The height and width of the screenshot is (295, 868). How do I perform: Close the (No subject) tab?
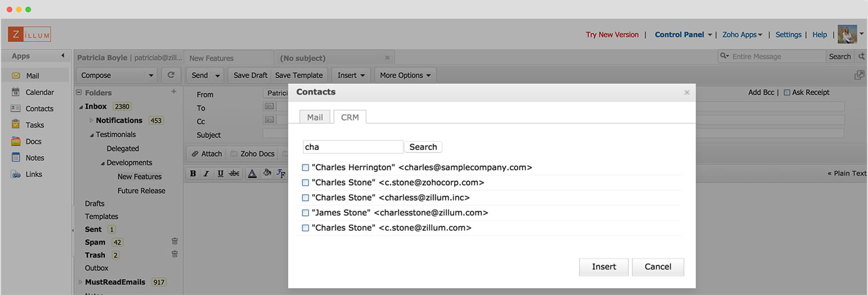click(x=387, y=57)
